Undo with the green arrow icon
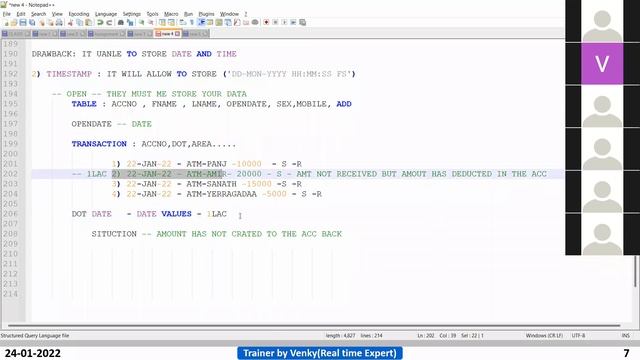 coord(100,22)
